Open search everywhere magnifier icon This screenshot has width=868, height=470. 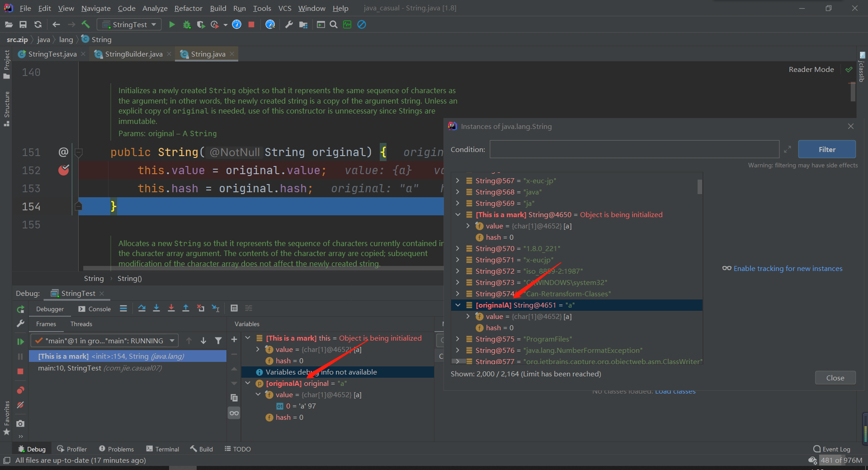coord(334,24)
